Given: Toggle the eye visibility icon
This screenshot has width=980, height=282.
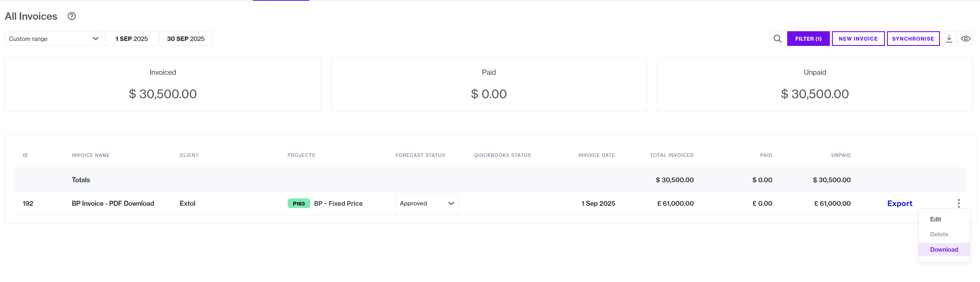Looking at the screenshot, I should pos(966,39).
